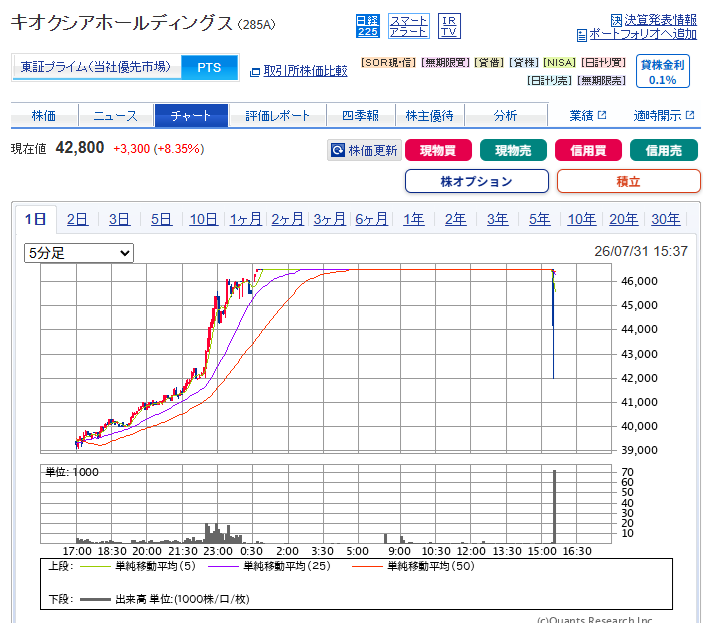Open the IR TV icon
Screen dimensions: 703x623
coord(449,26)
